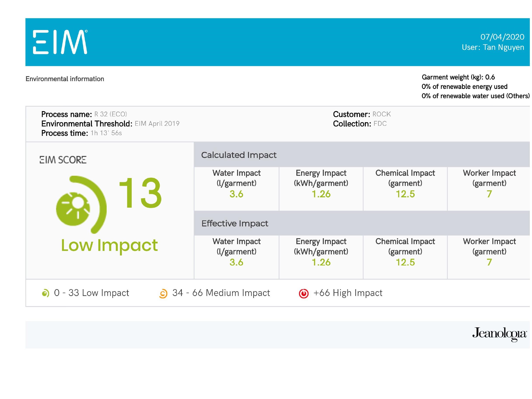This screenshot has width=532, height=399.
Task: Click 0% of renewable water used line
Action: 476,96
